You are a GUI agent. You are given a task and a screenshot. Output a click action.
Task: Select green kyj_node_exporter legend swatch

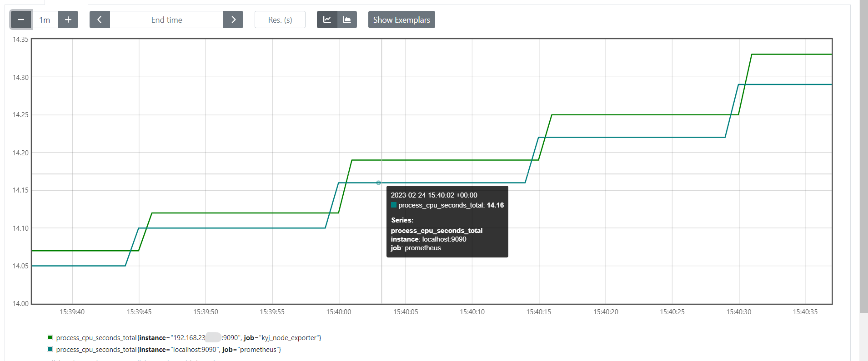coord(50,337)
